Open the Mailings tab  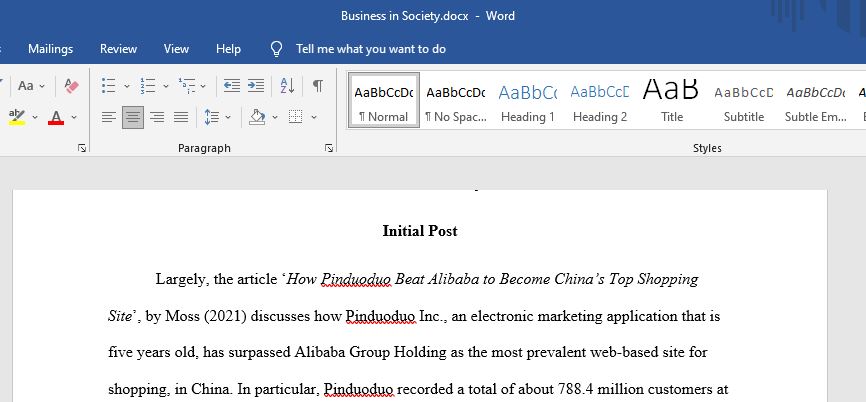click(50, 49)
